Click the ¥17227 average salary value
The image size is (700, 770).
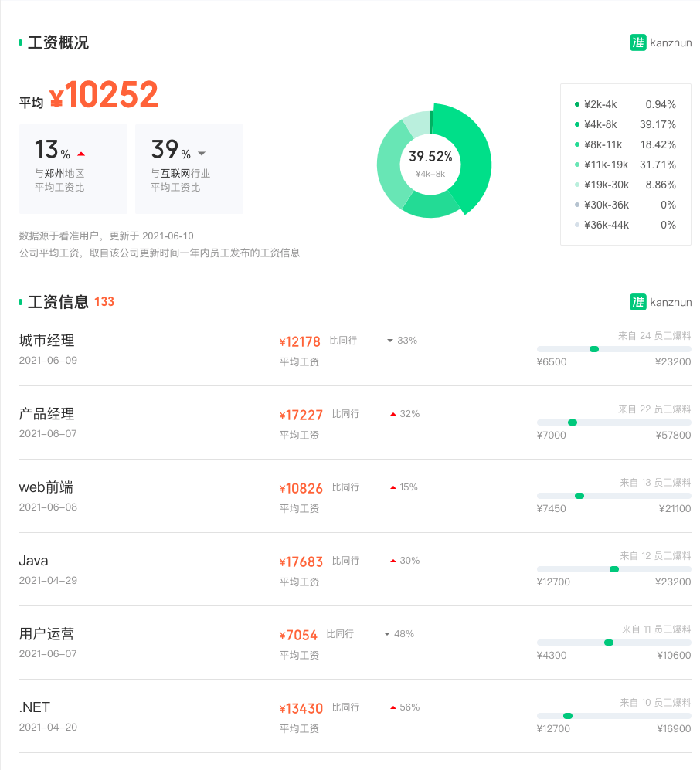coord(301,416)
